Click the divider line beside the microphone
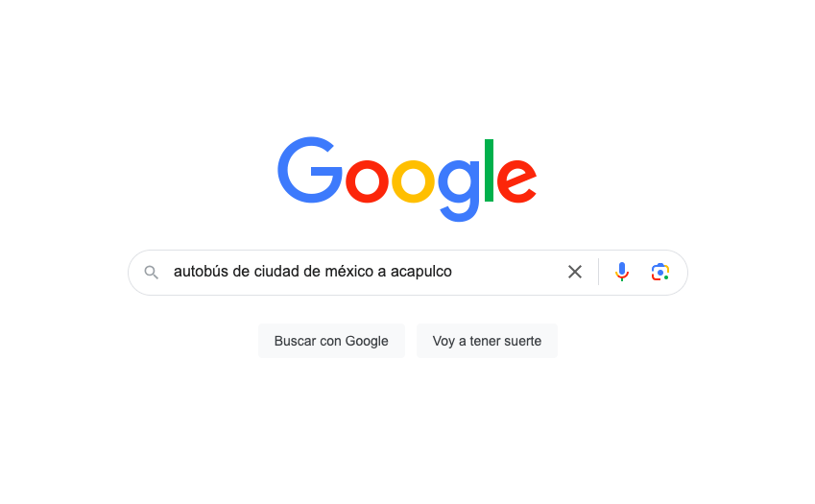The image size is (815, 504). (x=598, y=272)
